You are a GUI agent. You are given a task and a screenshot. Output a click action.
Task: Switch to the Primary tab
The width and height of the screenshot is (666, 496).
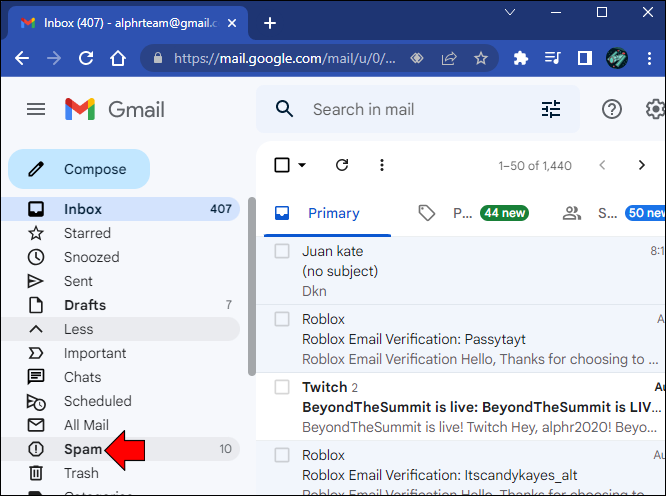[x=327, y=213]
